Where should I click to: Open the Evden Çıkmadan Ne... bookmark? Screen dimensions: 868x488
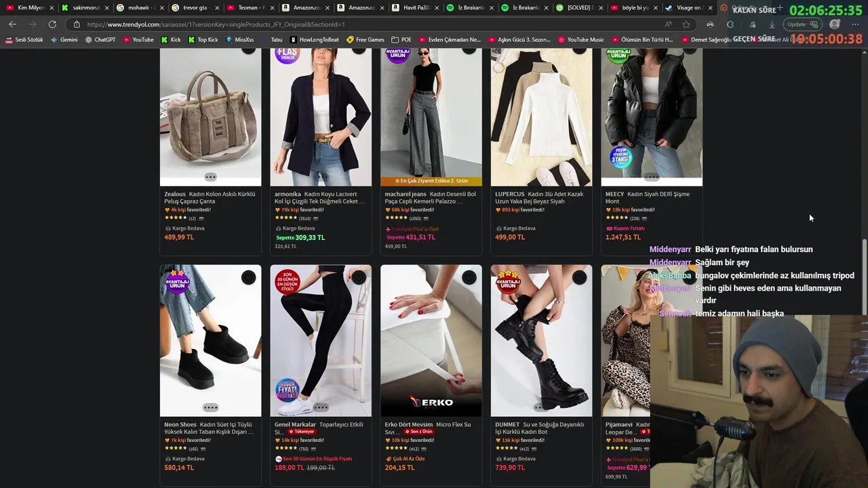click(450, 40)
